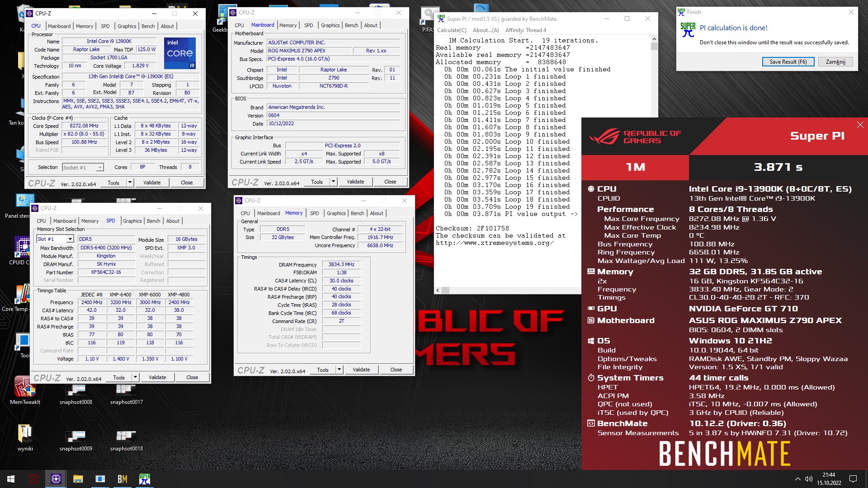Click Validate in the CPU tab window
Screen dimensions: 868x488
click(152, 183)
